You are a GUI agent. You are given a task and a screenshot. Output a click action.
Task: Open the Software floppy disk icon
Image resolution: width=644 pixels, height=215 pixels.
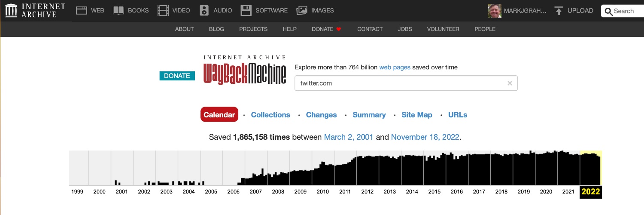[x=246, y=10]
